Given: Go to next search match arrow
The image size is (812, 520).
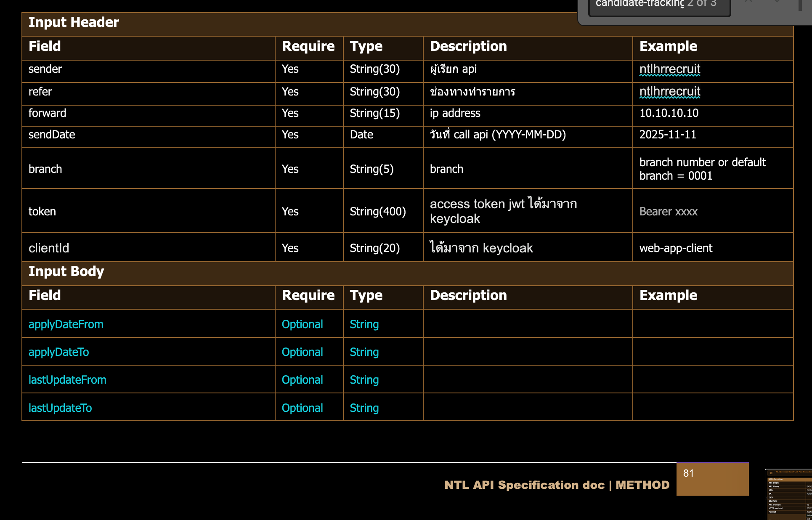Looking at the screenshot, I should pos(777,2).
